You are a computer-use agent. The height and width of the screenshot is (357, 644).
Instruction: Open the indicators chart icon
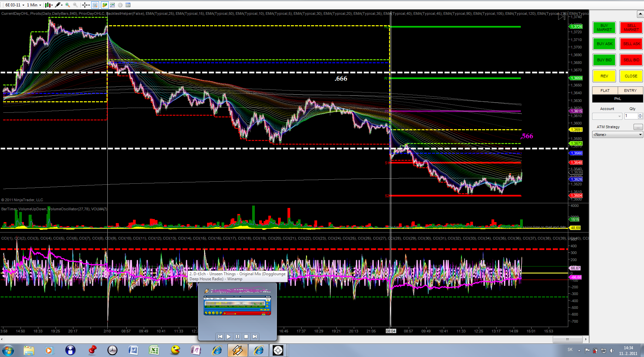[112, 5]
